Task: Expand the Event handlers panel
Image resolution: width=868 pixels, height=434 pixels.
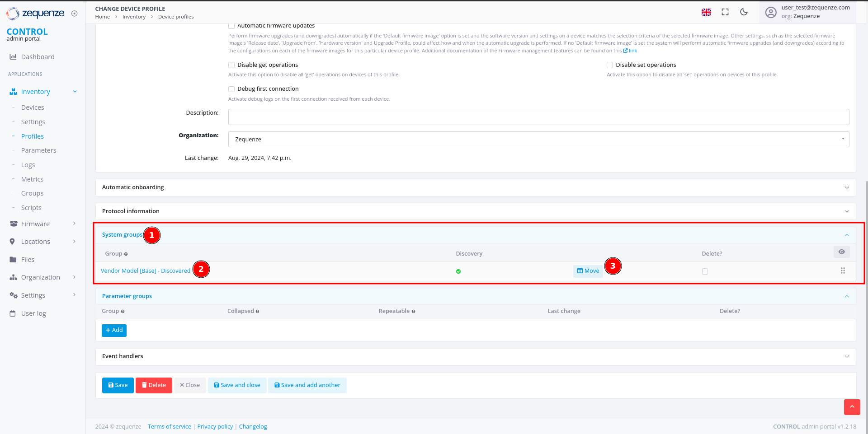Action: (475, 356)
